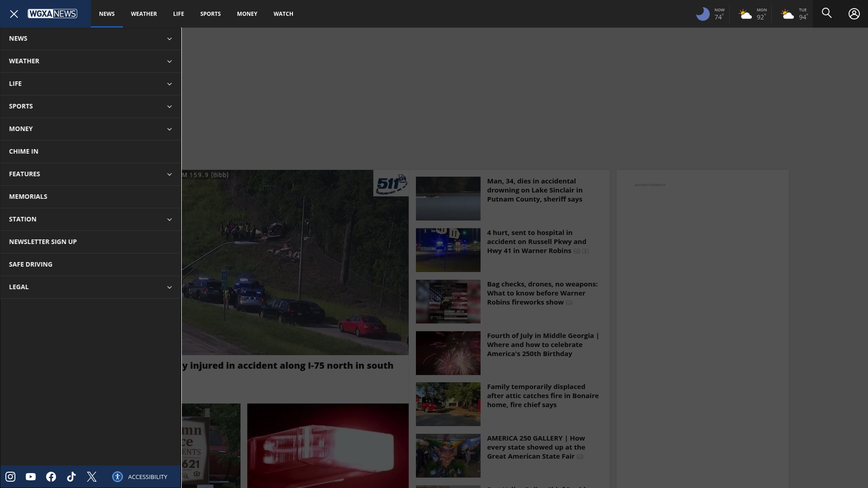
Task: Open the Accessibility button
Action: (140, 477)
